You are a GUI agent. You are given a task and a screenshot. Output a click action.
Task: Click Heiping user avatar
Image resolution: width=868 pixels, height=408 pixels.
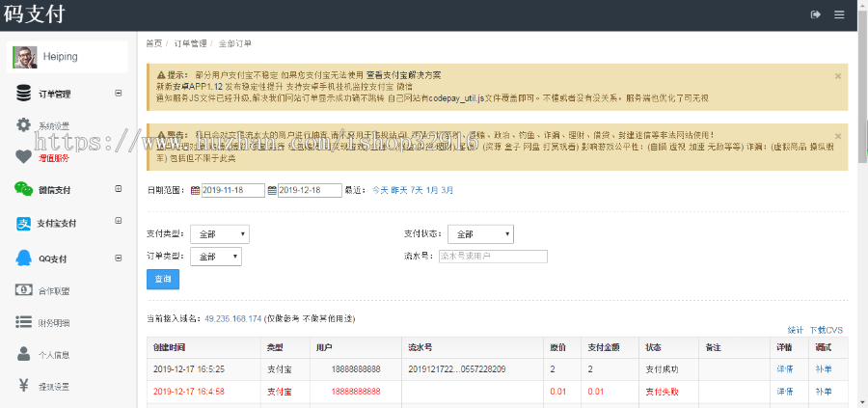(25, 57)
